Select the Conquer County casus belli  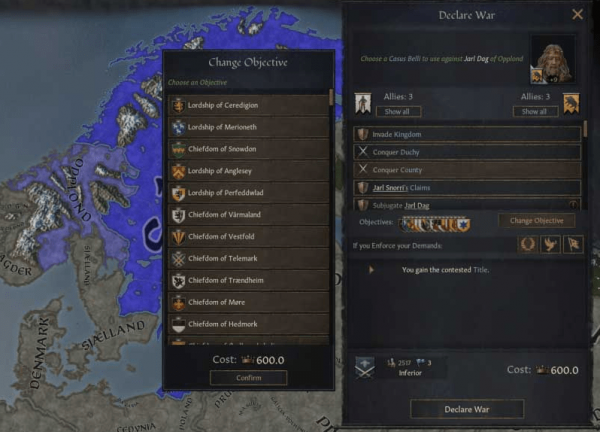point(467,170)
